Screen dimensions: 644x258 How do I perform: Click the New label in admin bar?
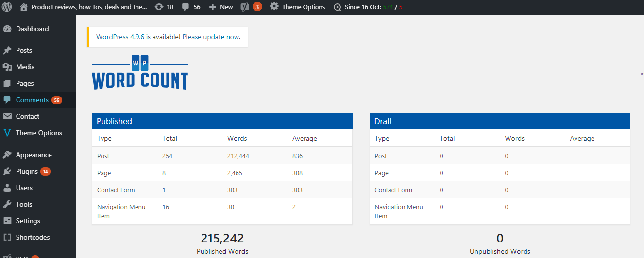pyautogui.click(x=226, y=7)
